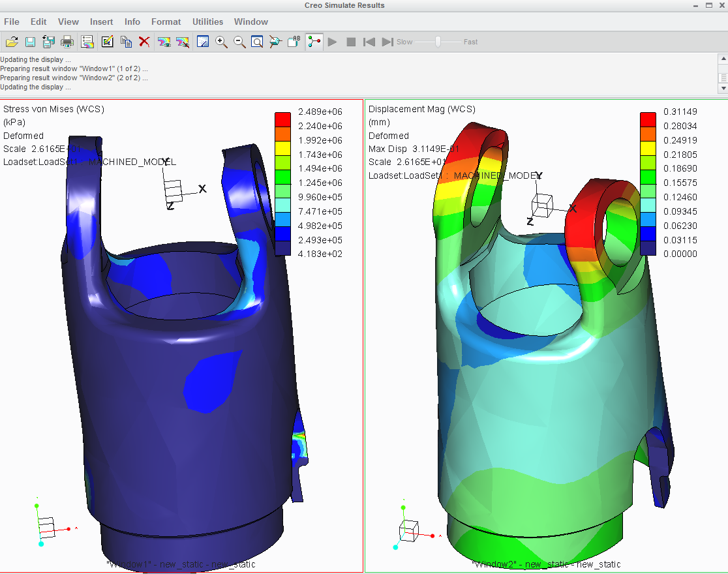Toggle the model tree node icon
This screenshot has width=728, height=574.
tap(314, 42)
